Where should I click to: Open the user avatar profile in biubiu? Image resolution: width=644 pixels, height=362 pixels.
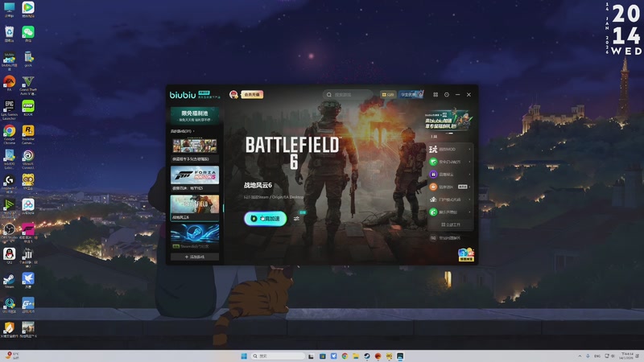click(x=233, y=94)
